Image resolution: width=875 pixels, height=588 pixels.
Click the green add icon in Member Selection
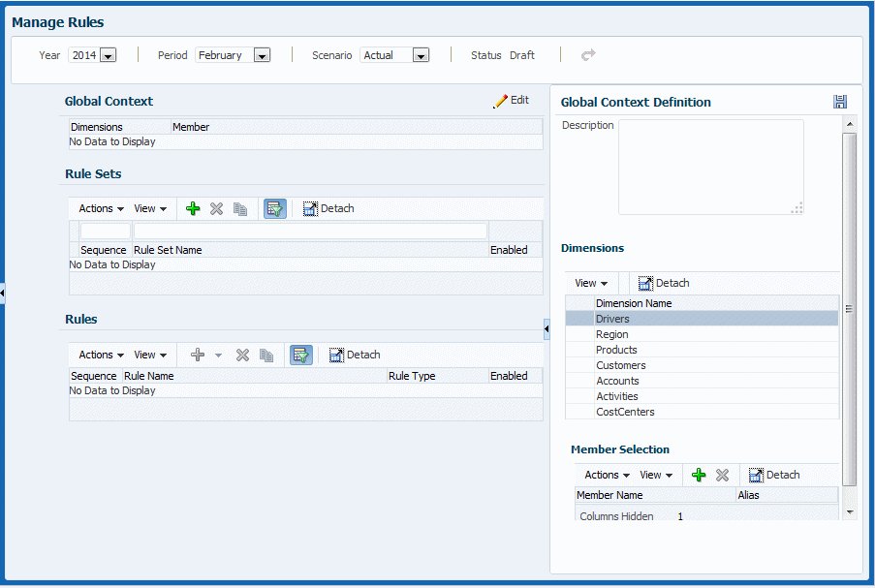click(699, 475)
